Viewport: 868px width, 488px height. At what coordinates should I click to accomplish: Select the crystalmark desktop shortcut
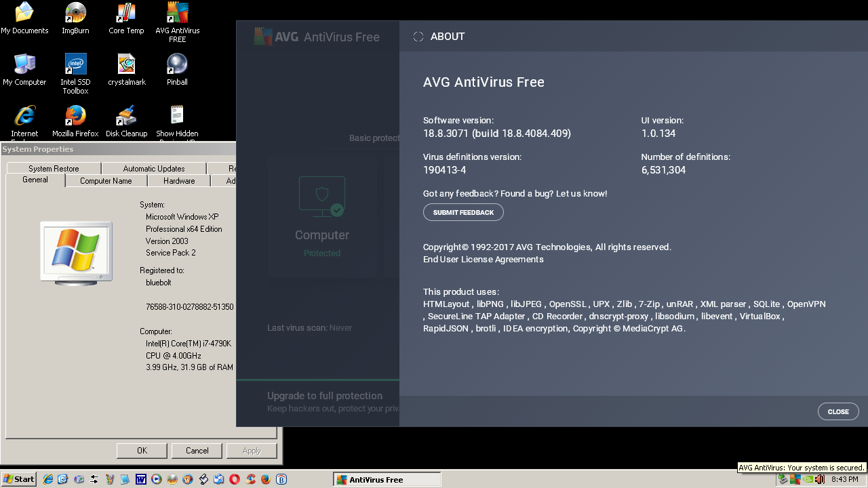coord(126,70)
